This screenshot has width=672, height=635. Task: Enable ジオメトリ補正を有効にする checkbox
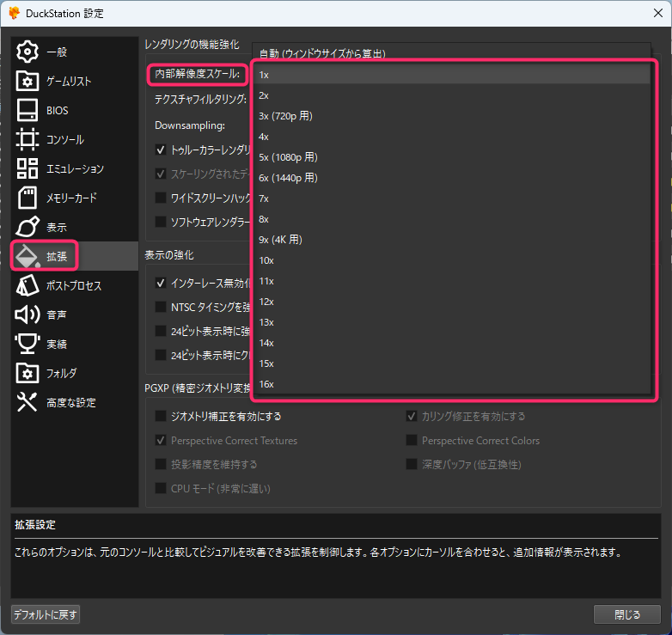[x=161, y=416]
